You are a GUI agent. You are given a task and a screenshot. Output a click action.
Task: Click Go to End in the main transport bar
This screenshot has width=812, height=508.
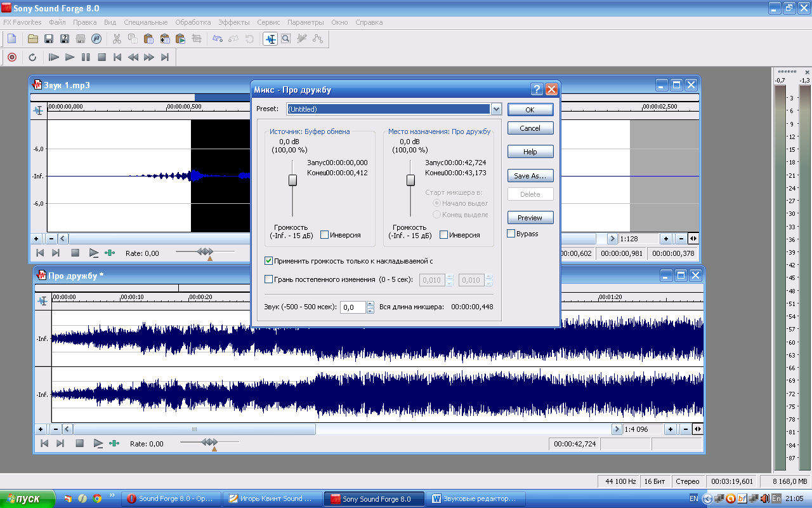tap(165, 57)
